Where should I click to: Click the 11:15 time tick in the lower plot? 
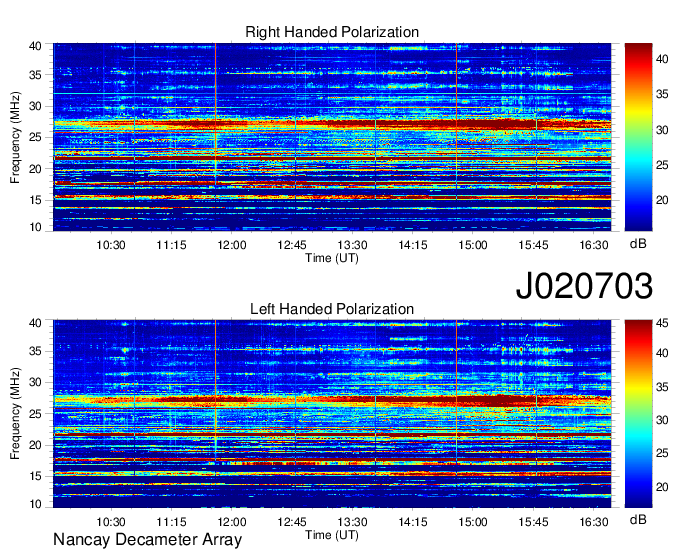click(x=171, y=522)
